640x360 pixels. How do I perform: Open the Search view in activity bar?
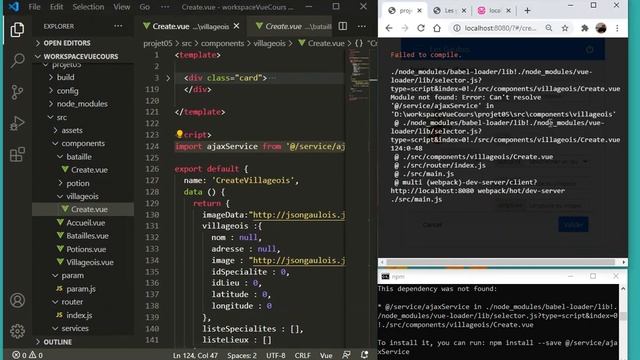tap(17, 60)
